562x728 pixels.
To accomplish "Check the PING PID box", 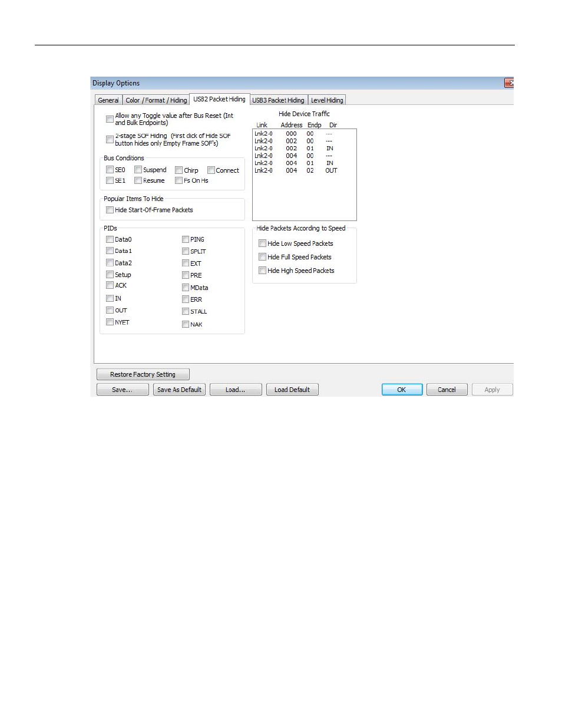I will click(x=186, y=239).
